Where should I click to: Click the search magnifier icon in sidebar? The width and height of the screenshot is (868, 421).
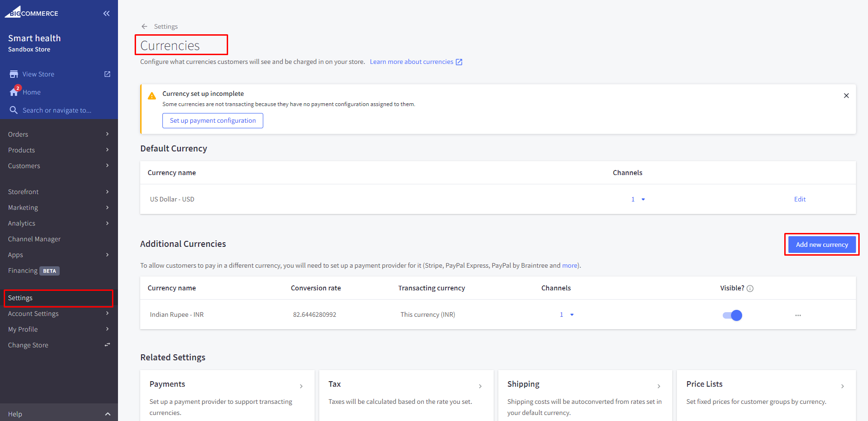[x=13, y=110]
